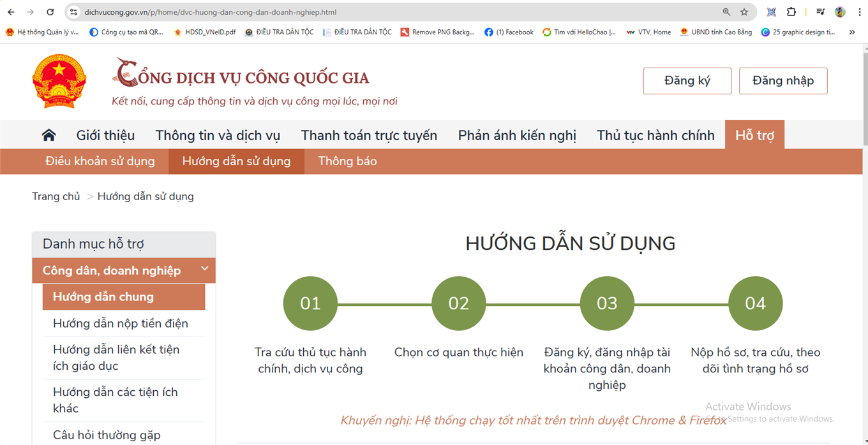Viewport: 868px width, 445px height.
Task: Reload the page with the refresh icon
Action: [50, 12]
